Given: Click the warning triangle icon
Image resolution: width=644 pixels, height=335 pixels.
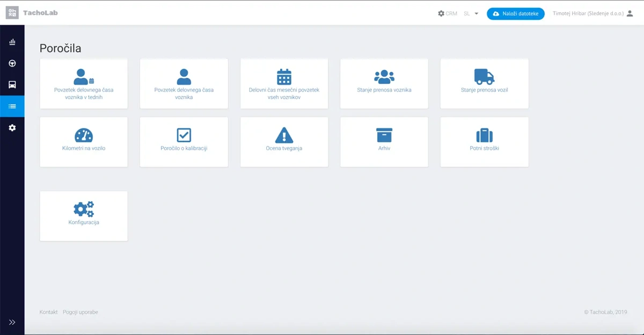Looking at the screenshot, I should coord(284,135).
